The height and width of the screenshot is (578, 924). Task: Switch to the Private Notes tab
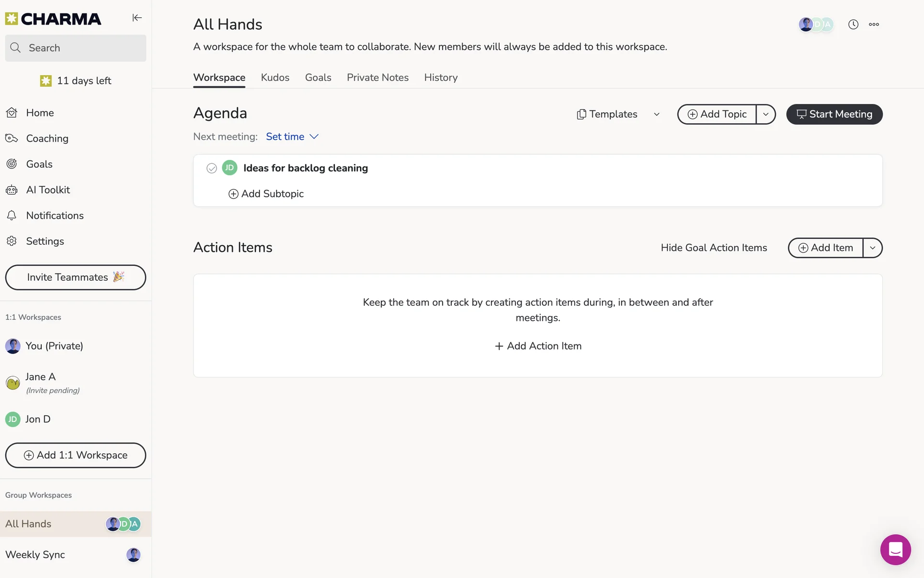click(377, 78)
